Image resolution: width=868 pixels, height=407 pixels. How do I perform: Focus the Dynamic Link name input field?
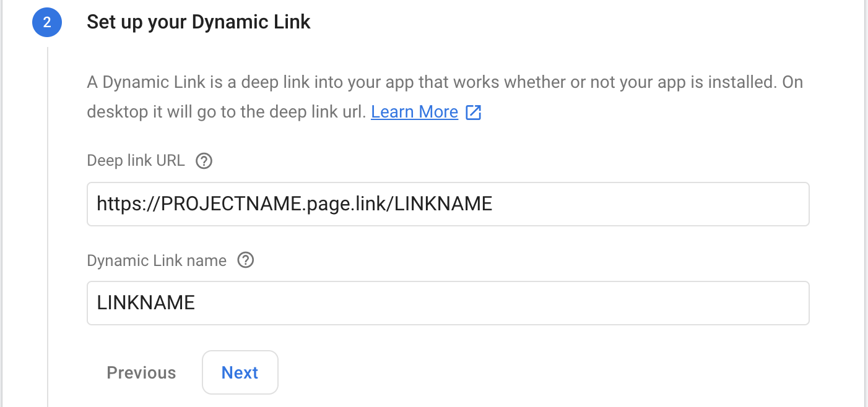click(x=448, y=303)
